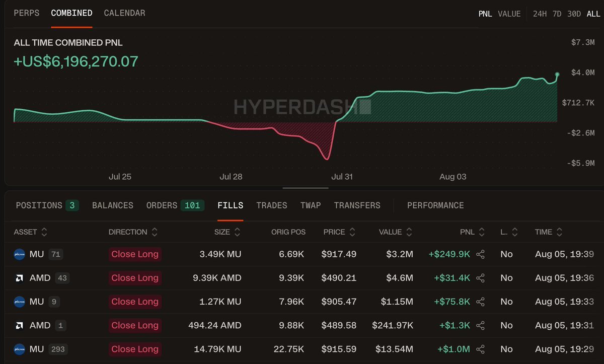Click the Close Long label at $489.58
This screenshot has width=604, height=364.
[x=135, y=325]
